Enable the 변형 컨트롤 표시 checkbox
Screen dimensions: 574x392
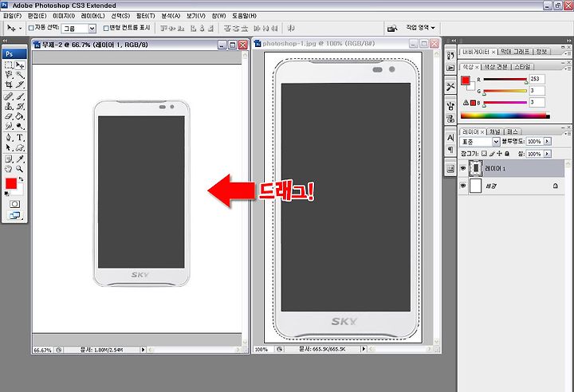tap(106, 28)
